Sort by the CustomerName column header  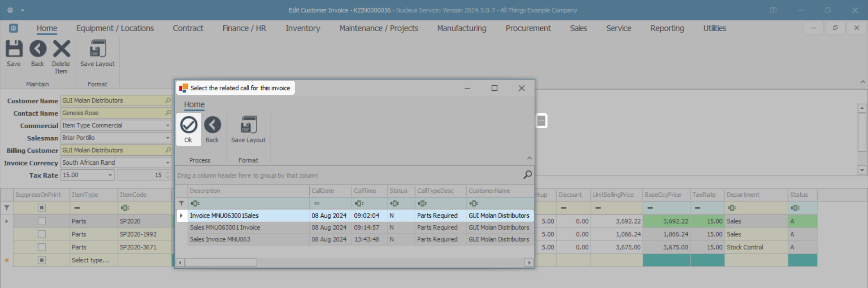click(x=500, y=191)
